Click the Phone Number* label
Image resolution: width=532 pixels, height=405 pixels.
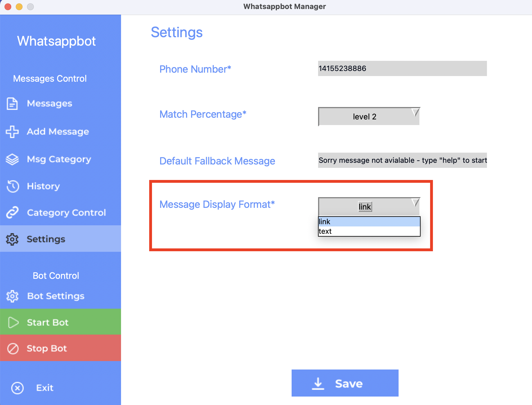tap(195, 69)
